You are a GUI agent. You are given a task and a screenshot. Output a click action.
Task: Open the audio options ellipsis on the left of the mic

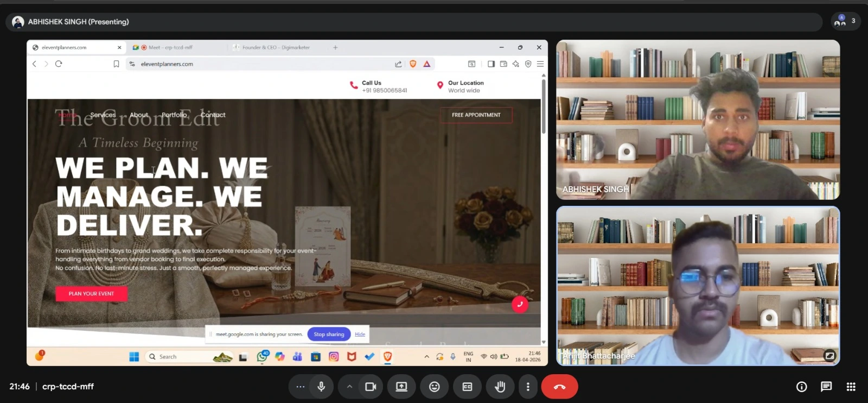pyautogui.click(x=301, y=387)
